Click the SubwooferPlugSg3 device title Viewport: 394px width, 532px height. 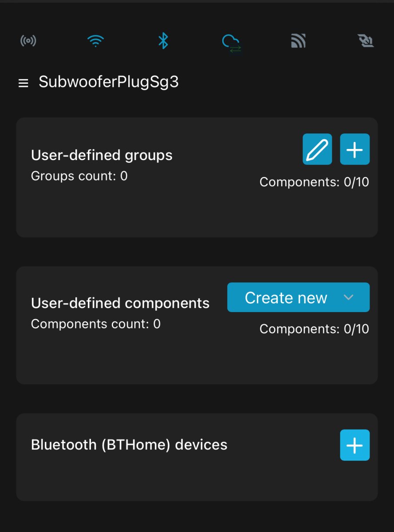coord(109,82)
